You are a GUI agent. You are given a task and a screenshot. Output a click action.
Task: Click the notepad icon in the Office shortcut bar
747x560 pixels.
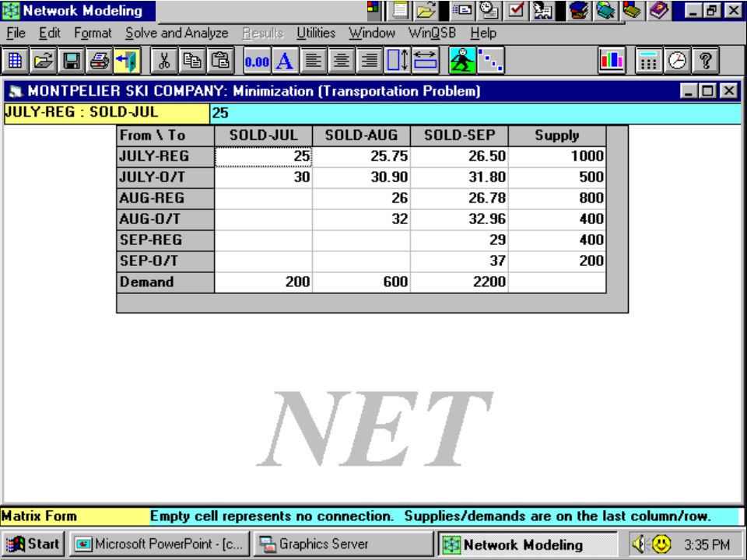tap(400, 10)
